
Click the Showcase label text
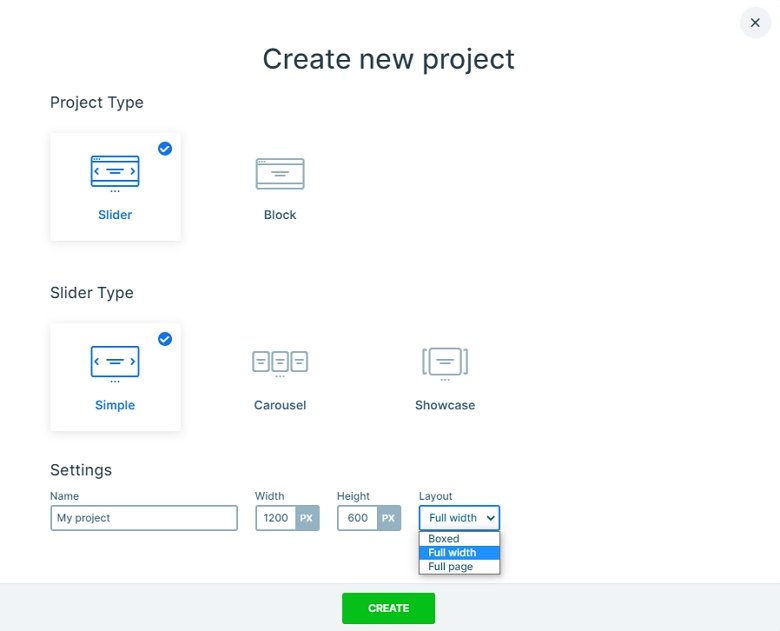(x=445, y=405)
